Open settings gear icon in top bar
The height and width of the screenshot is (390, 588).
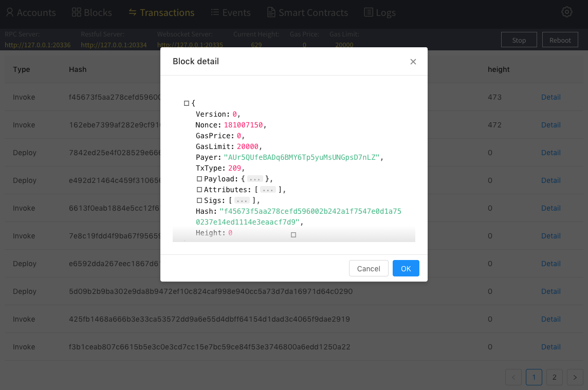click(x=566, y=12)
